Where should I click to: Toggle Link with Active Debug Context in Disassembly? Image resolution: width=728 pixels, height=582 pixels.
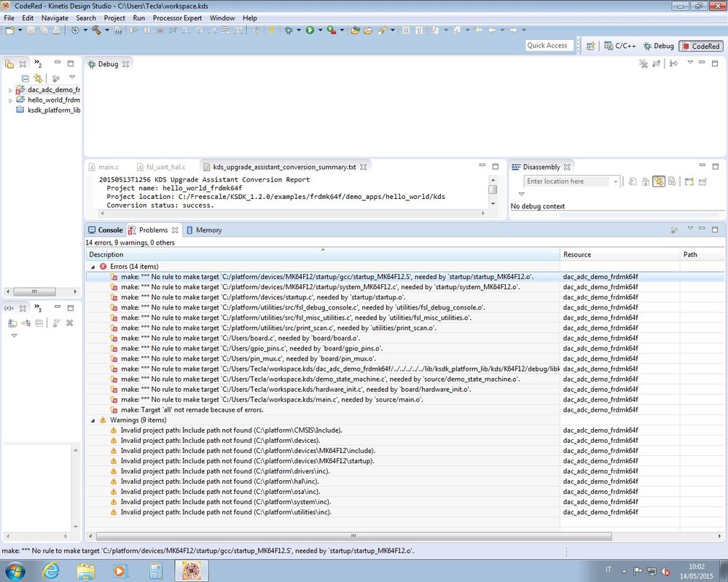click(659, 181)
